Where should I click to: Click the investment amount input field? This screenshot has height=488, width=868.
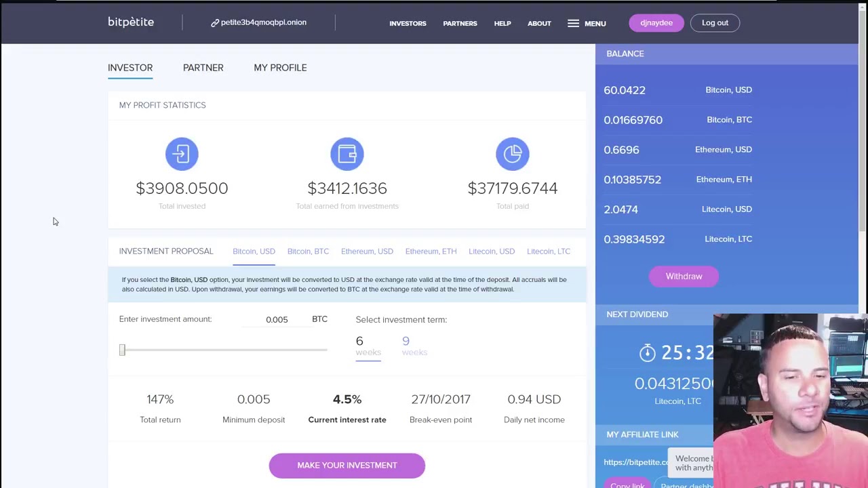click(277, 319)
